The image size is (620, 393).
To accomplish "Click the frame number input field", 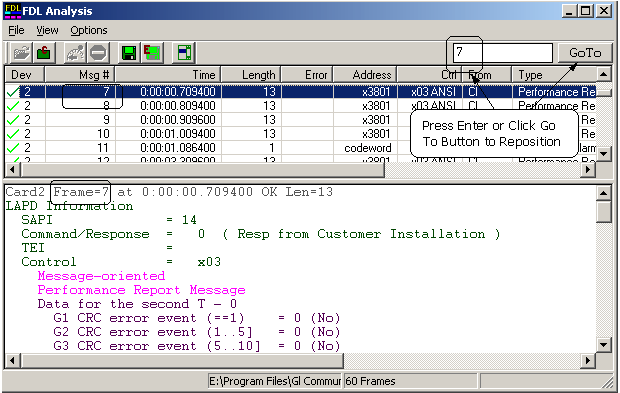I will (502, 53).
